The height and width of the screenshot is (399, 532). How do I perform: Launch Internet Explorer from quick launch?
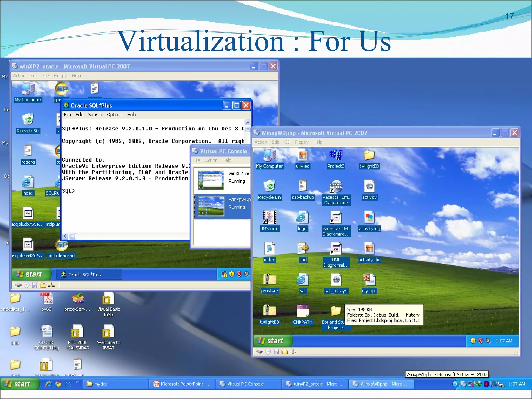[49, 384]
